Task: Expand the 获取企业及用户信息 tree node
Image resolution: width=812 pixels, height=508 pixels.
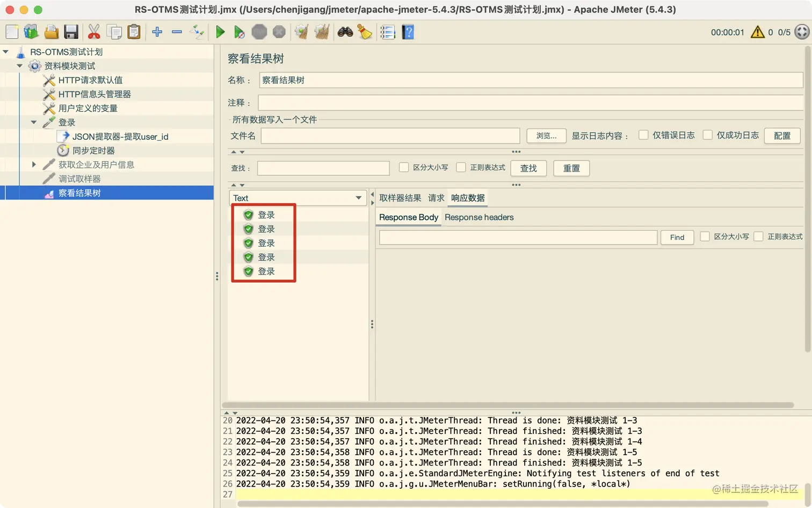Action: (x=34, y=164)
